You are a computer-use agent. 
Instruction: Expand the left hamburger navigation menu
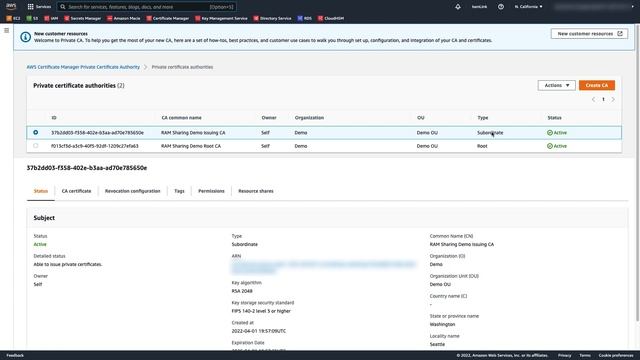(7, 31)
